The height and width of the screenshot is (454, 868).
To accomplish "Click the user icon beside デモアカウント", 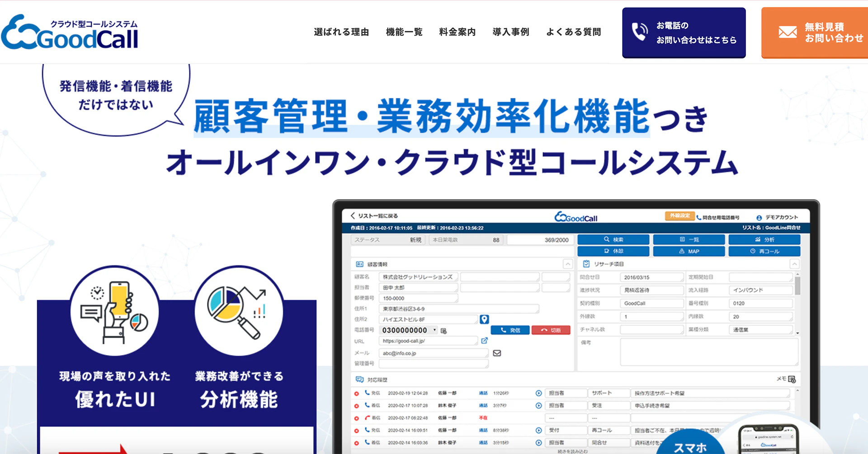I will pos(759,218).
